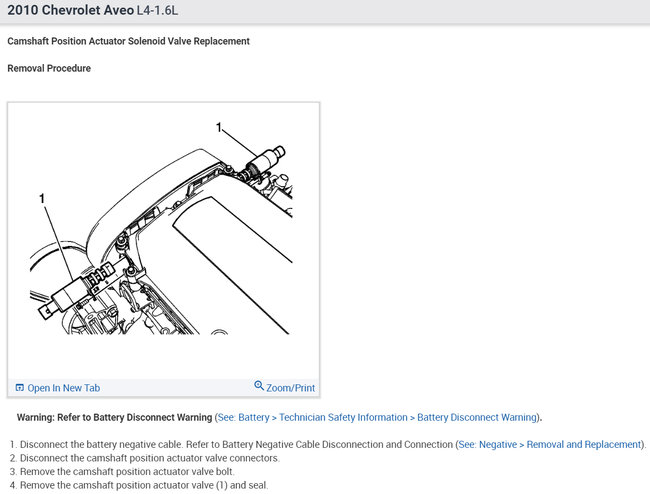Click the Open In New Tab icon

[19, 388]
